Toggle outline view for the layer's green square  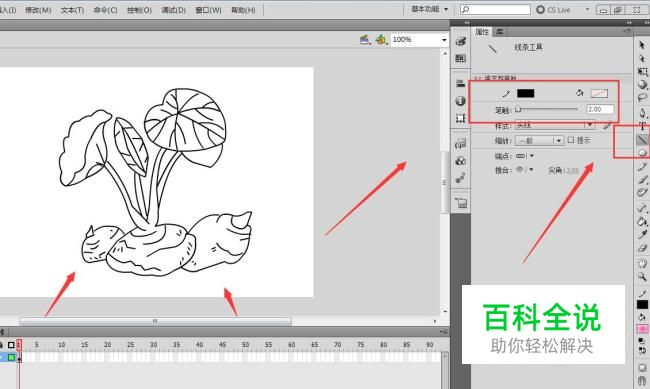[x=11, y=357]
